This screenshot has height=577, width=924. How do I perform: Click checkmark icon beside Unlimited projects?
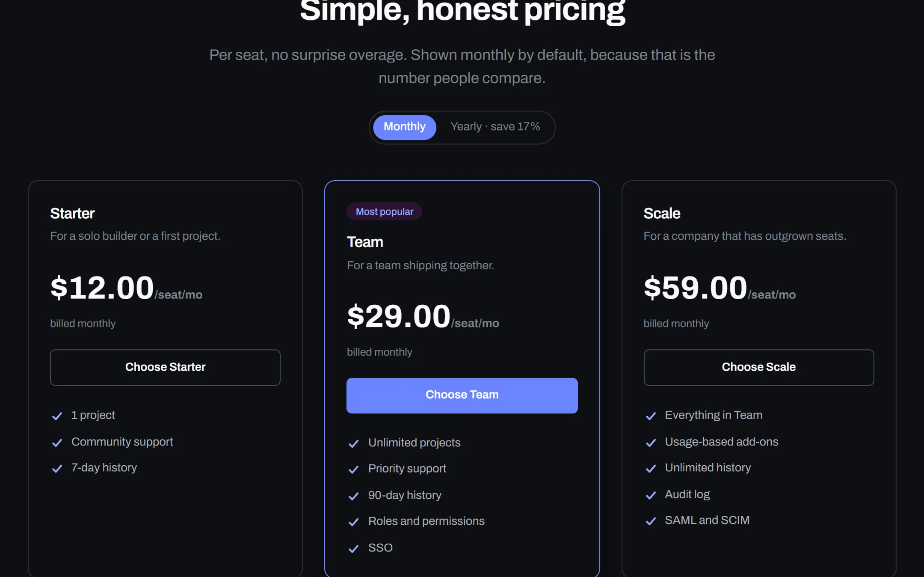point(353,443)
